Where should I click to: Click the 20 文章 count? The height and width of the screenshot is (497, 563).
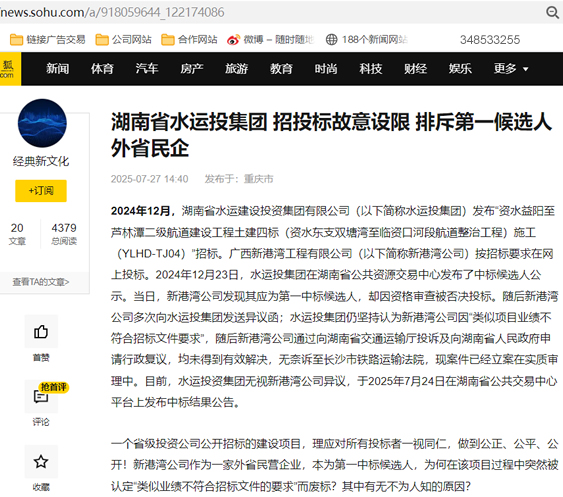pos(17,233)
